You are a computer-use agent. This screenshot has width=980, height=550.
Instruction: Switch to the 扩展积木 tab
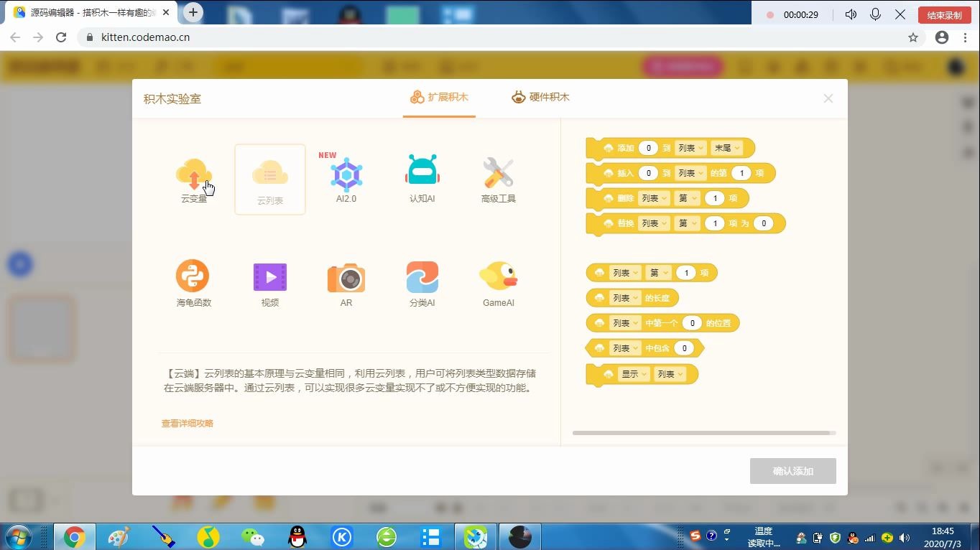click(x=439, y=98)
